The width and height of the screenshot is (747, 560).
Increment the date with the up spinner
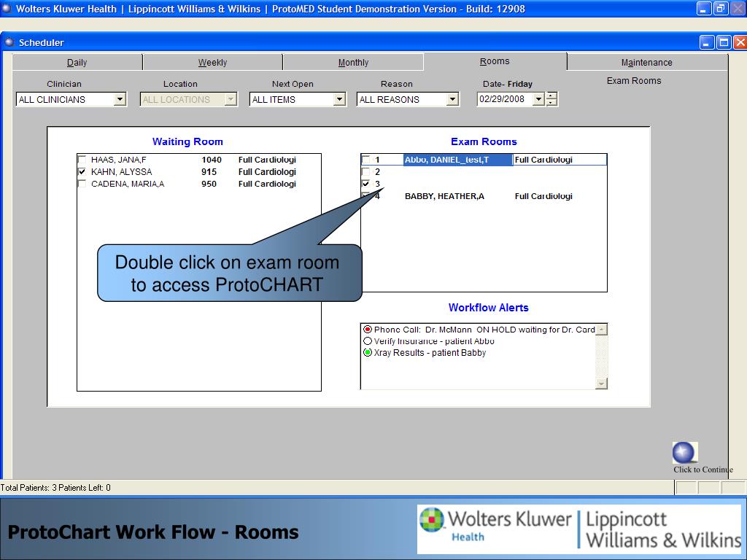tap(551, 96)
